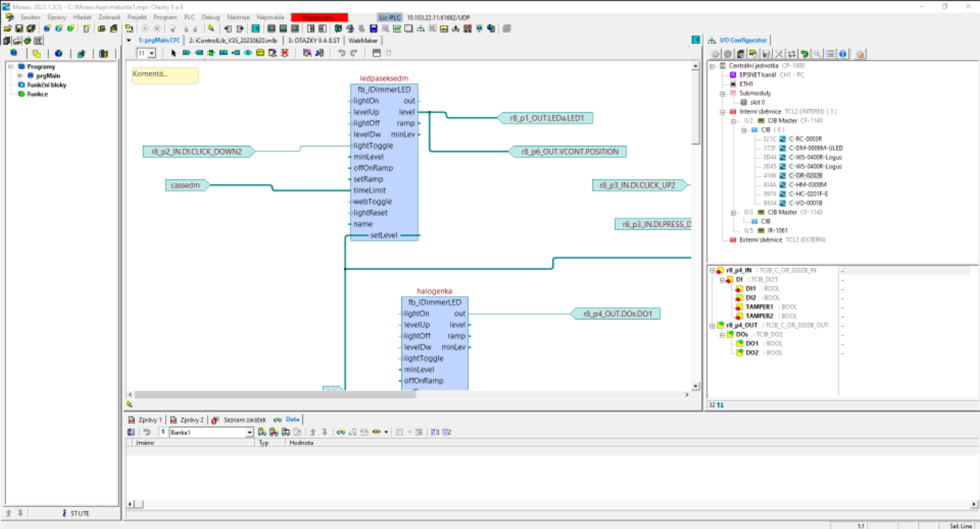The height and width of the screenshot is (529, 980).
Task: Click the eye watch icon in CFC toolbar
Action: pos(248,53)
